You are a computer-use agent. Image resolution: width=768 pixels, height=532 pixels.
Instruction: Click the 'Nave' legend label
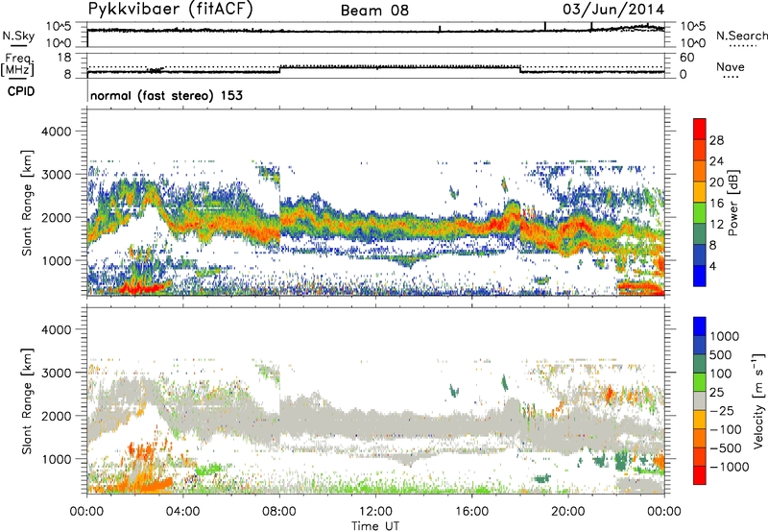(x=730, y=66)
